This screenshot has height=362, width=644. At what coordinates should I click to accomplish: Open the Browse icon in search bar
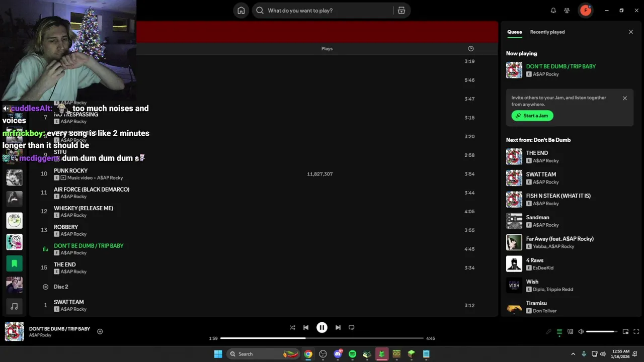click(401, 11)
